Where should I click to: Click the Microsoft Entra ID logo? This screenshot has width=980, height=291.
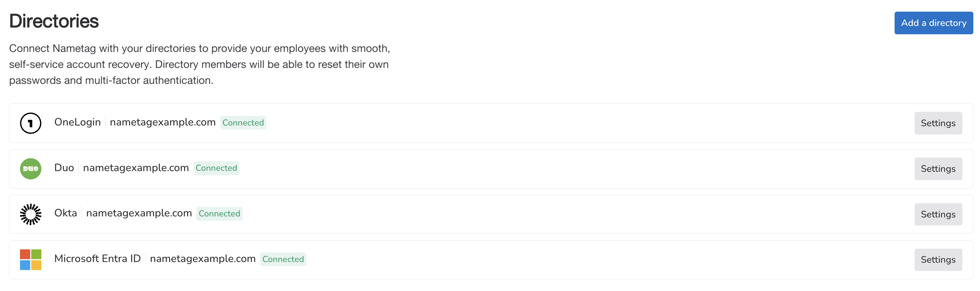pos(30,259)
